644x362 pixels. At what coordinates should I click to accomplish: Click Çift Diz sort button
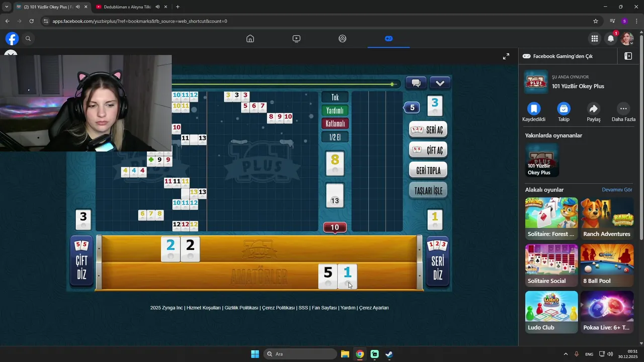click(82, 261)
